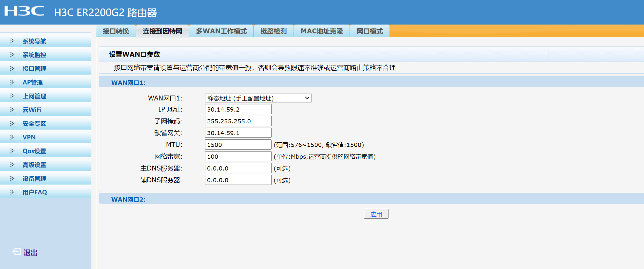Switch to the 链路检测 tab

tap(274, 31)
